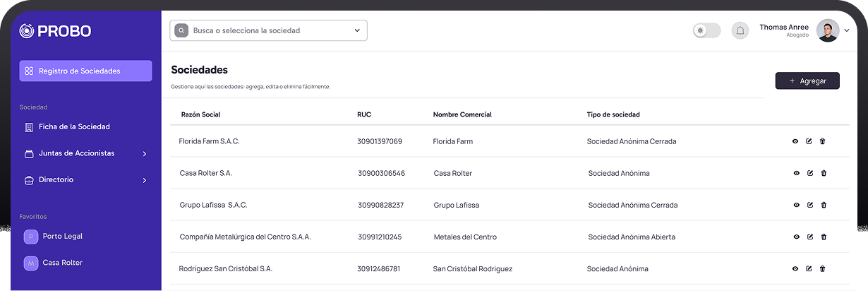Viewport: 868px width, 291px height.
Task: View Rodriguez San Cristóbal S.A. eye icon
Action: click(x=795, y=268)
